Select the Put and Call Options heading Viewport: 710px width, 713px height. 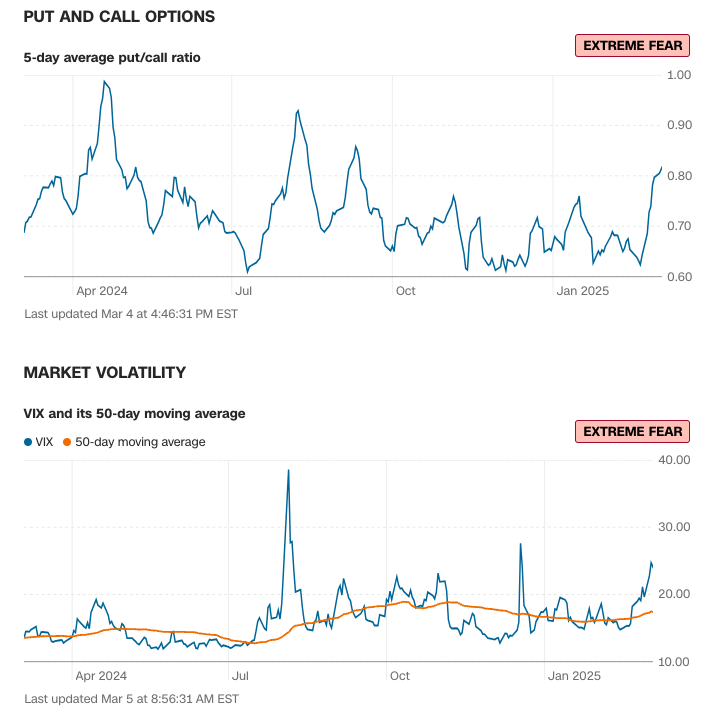[119, 17]
